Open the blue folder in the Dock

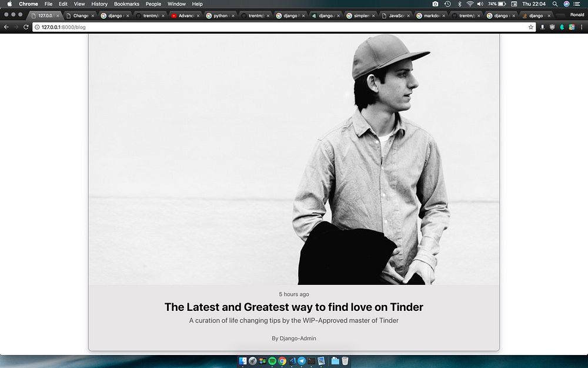[x=335, y=361]
